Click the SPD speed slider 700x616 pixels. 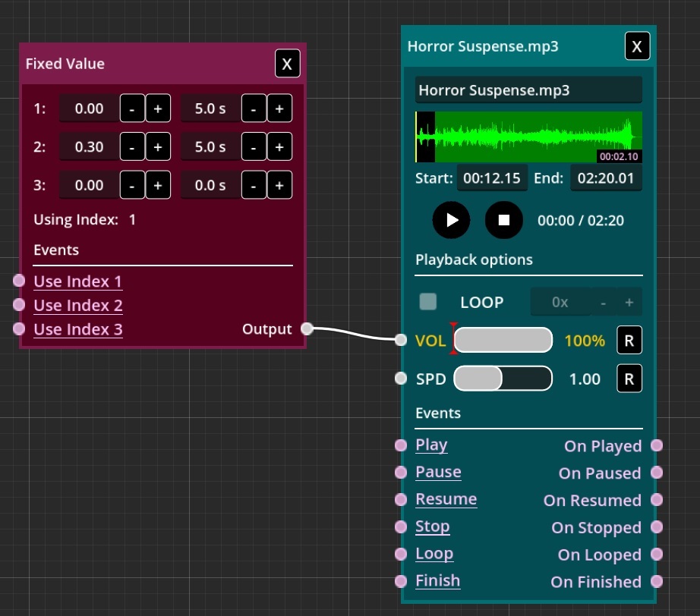(x=503, y=379)
